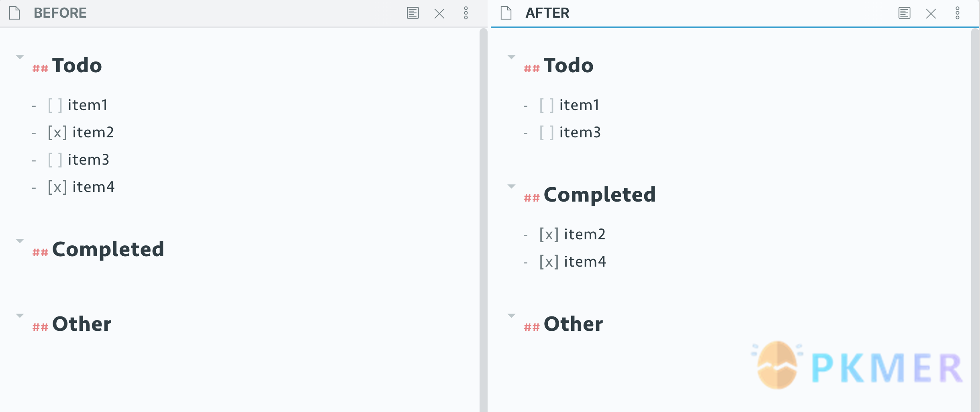Image resolution: width=980 pixels, height=412 pixels.
Task: Check item1 checkbox in BEFORE pane
Action: tap(55, 105)
